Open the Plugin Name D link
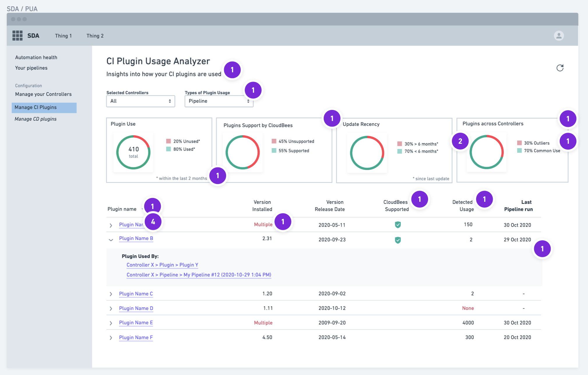The height and width of the screenshot is (375, 588). coord(136,308)
